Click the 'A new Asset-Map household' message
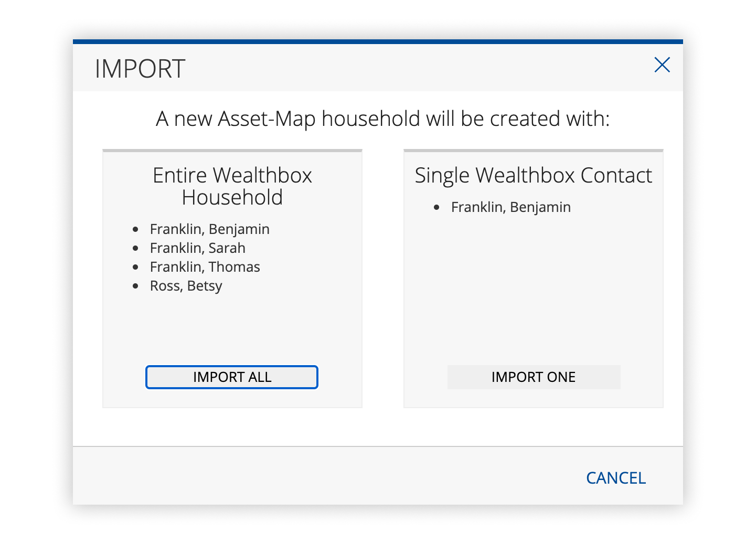The height and width of the screenshot is (544, 756). point(383,119)
